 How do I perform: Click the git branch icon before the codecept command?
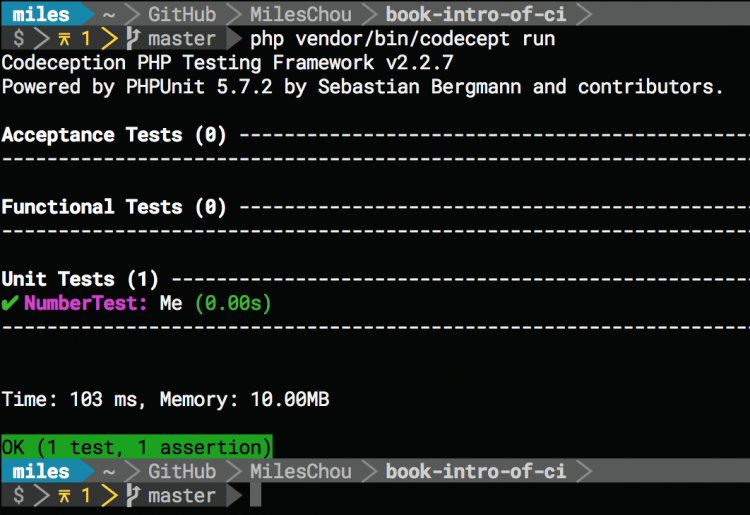click(133, 39)
